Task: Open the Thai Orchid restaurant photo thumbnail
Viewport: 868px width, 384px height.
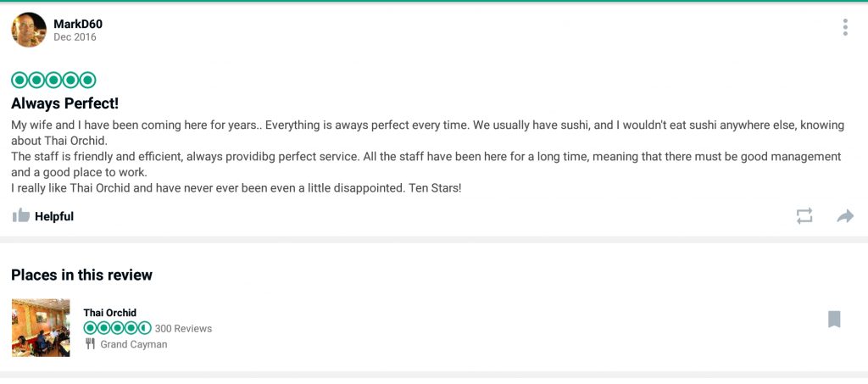Action: [41, 327]
